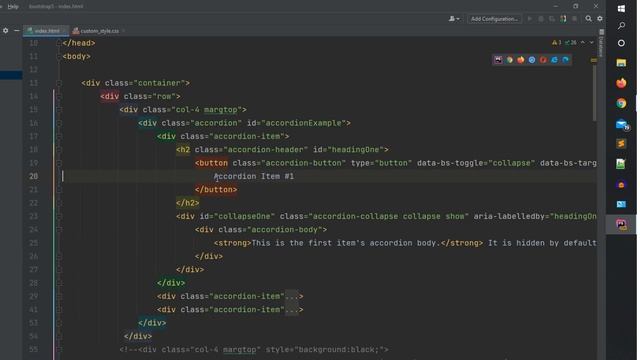Screen dimensions: 640x360
Task: Collapse accordionExample div at line 16
Action: (59, 123)
